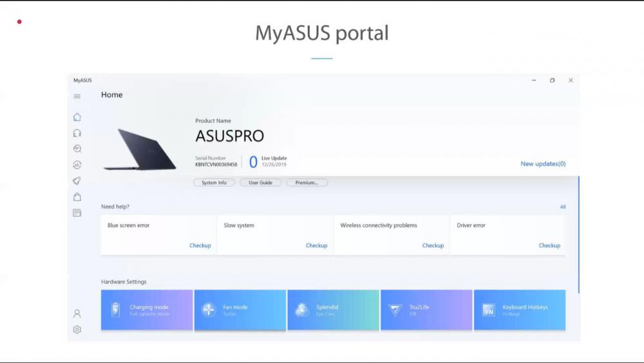Open the Fan mode Turbo tile

coord(240,310)
